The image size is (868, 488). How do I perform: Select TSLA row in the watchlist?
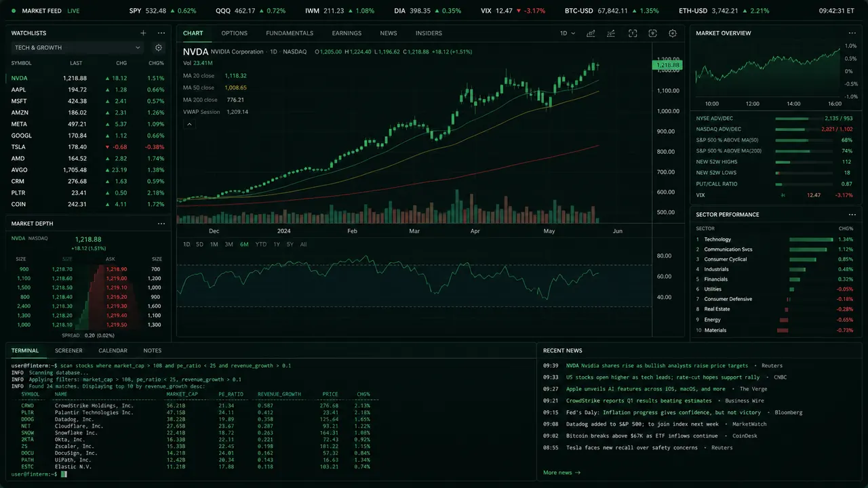[x=88, y=147]
